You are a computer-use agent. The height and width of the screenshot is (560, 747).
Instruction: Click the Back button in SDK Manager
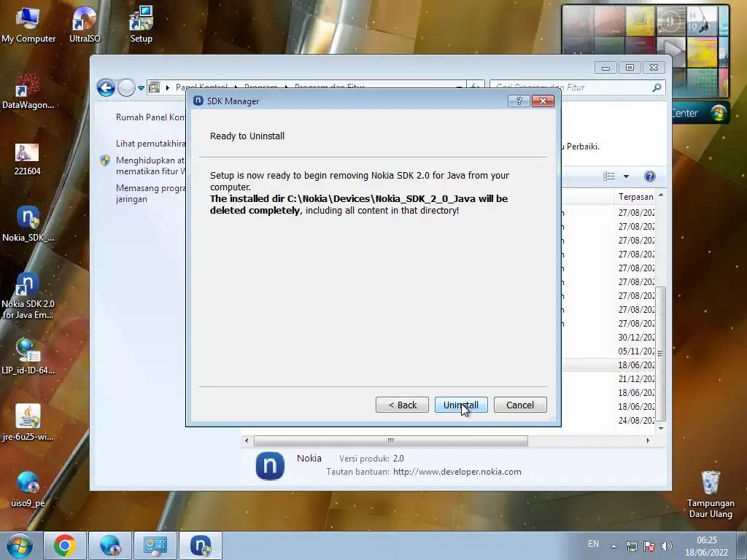[402, 405]
